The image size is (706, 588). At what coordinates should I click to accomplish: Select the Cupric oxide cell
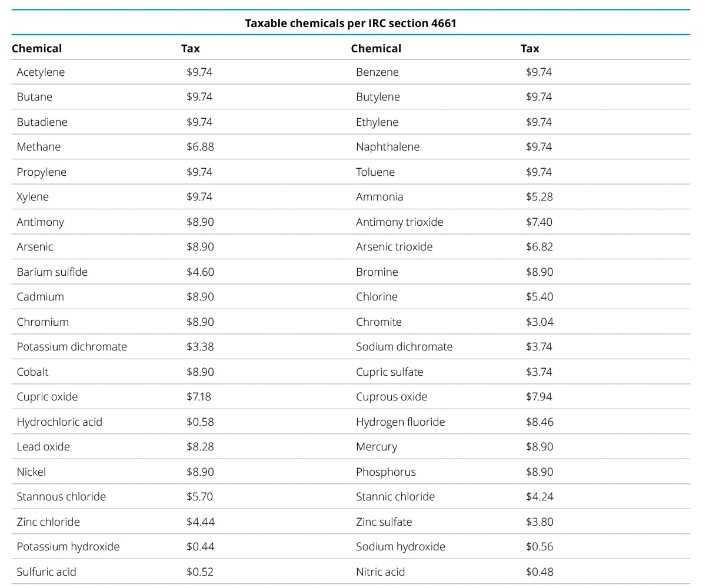(x=47, y=397)
